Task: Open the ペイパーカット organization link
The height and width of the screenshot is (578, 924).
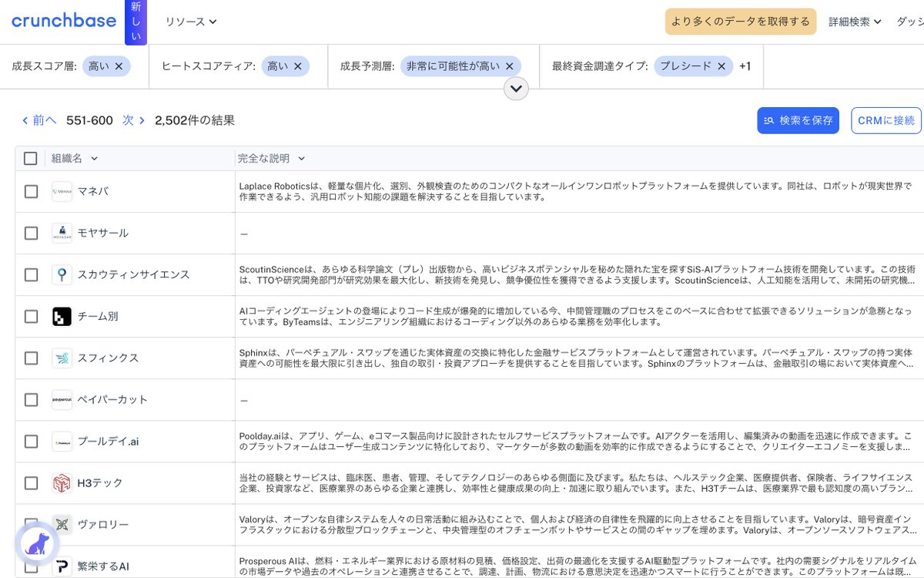Action: [x=112, y=399]
